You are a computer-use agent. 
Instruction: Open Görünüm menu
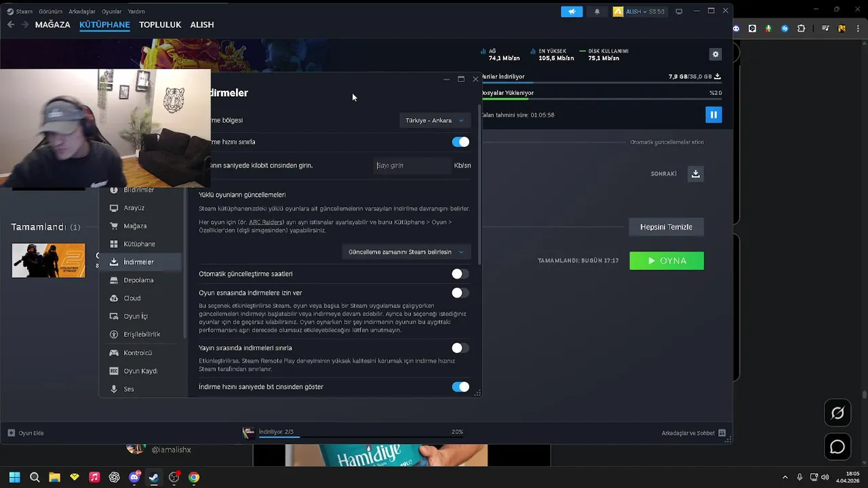50,12
